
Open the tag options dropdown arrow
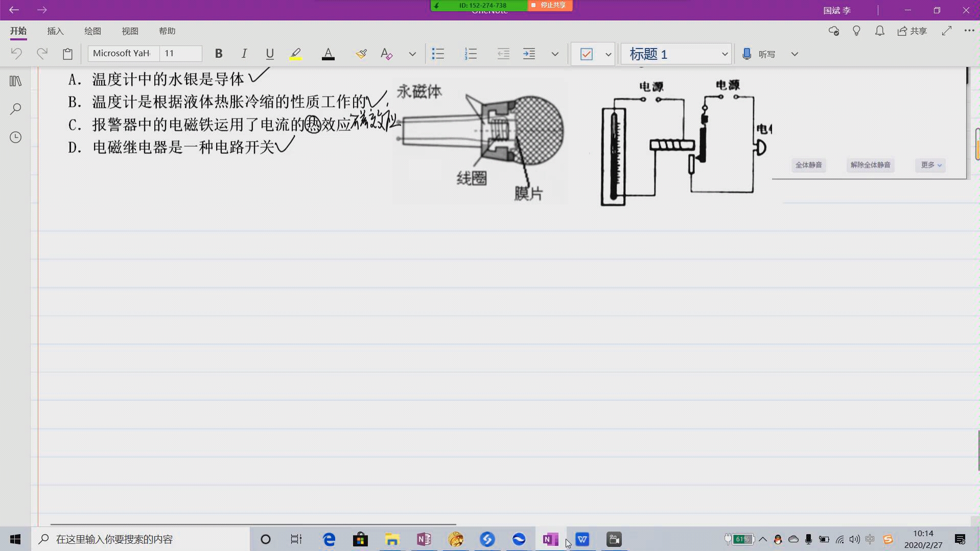click(x=608, y=54)
